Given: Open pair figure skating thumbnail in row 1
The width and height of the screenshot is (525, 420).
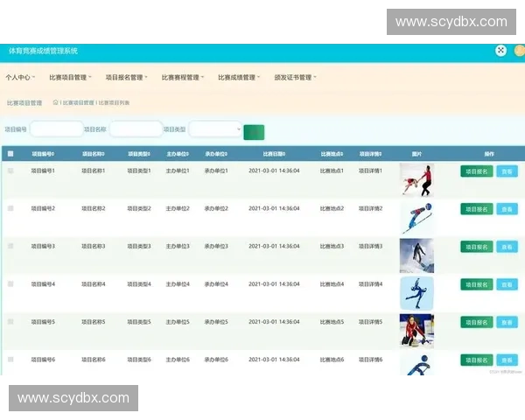Looking at the screenshot, I should coord(416,180).
